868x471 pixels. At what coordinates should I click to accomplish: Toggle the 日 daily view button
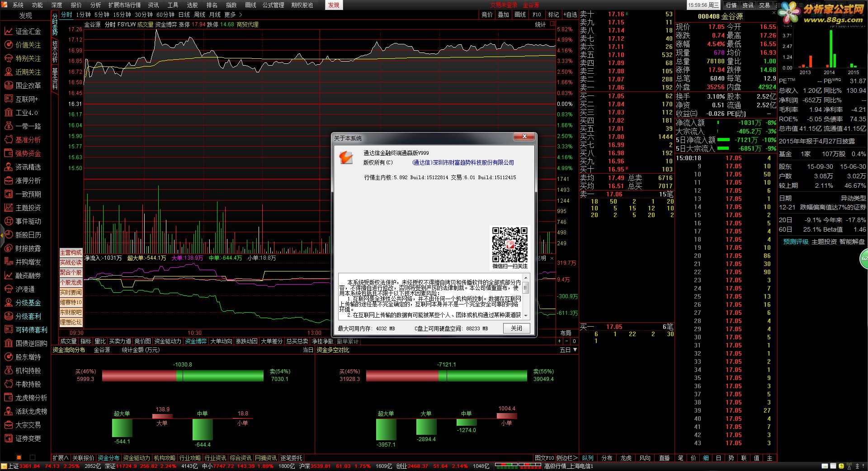(719, 458)
